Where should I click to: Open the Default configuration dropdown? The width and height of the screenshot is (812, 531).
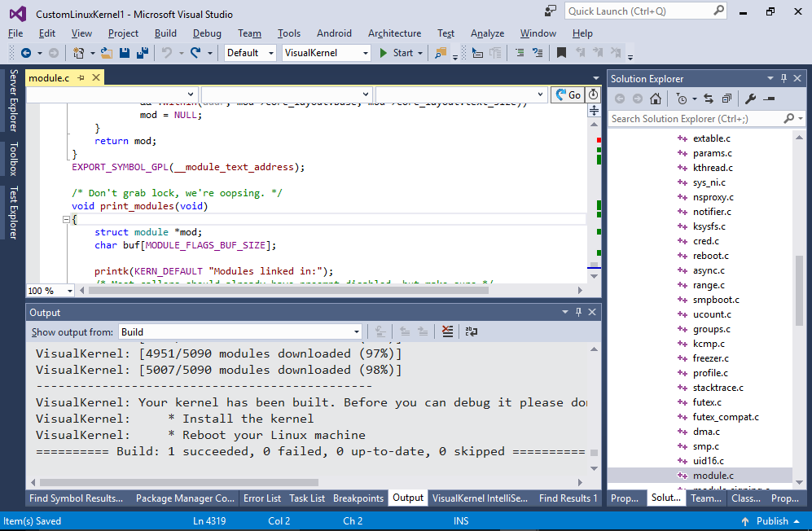click(271, 53)
